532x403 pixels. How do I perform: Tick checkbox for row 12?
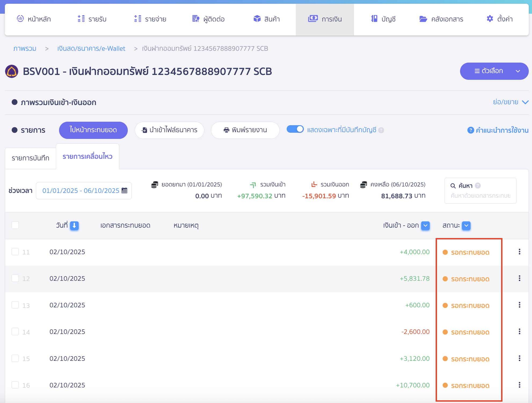[15, 278]
